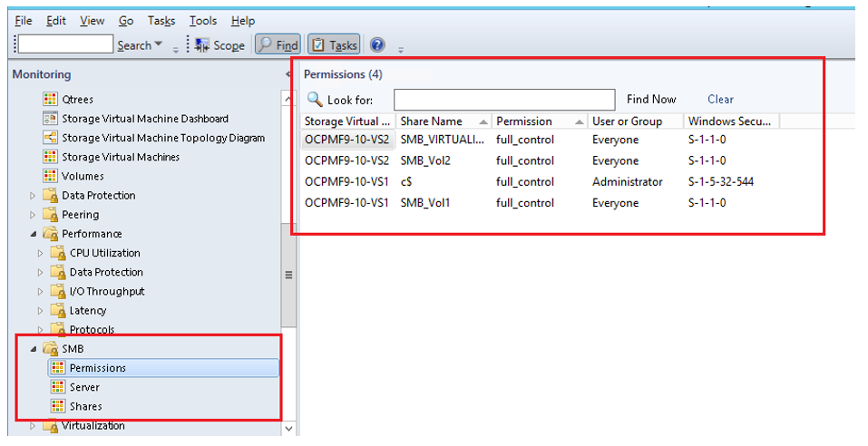Select the SMB_Vol2 share row
Viewport: 868px width, 446px height.
541,161
